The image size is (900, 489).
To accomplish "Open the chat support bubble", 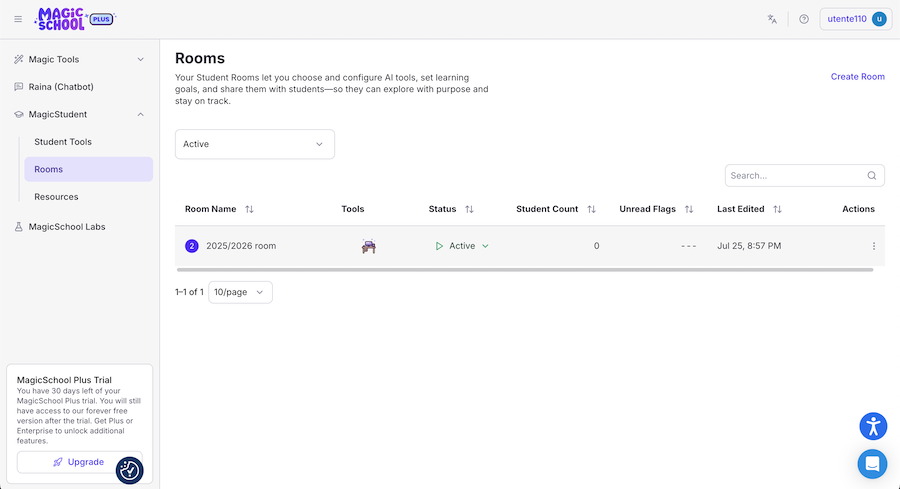I will point(872,464).
